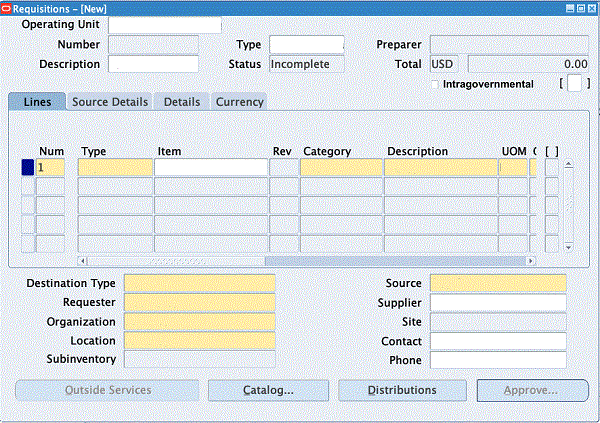
Task: Click the Phone field
Action: 498,360
